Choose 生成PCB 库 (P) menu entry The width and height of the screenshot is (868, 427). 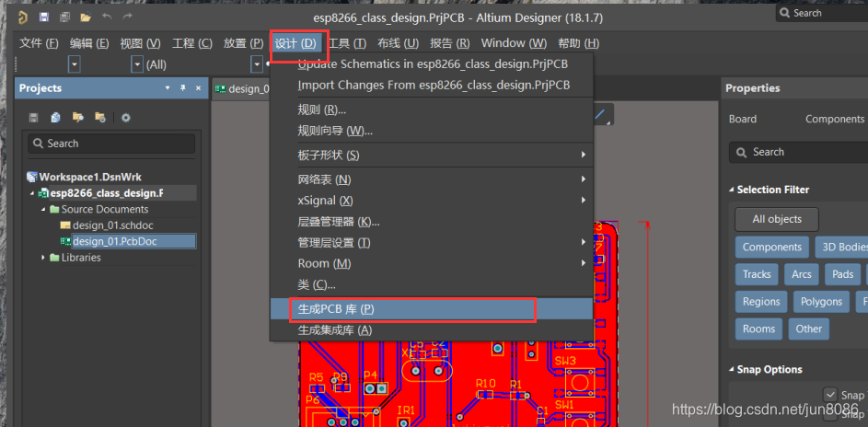click(431, 309)
